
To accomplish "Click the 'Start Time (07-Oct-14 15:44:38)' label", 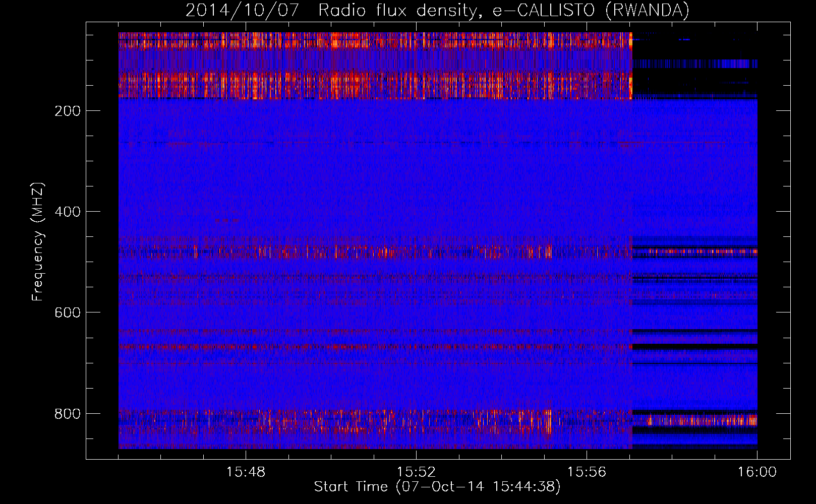I will [437, 487].
